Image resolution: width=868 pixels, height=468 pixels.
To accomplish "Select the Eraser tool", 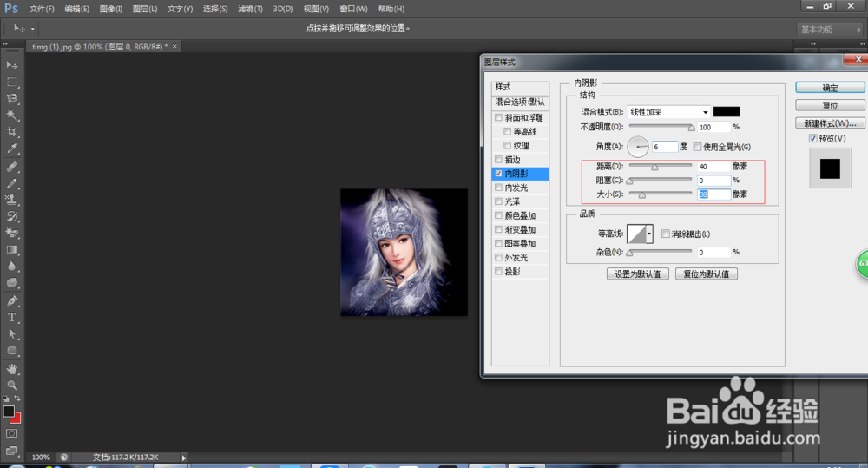I will [x=11, y=234].
